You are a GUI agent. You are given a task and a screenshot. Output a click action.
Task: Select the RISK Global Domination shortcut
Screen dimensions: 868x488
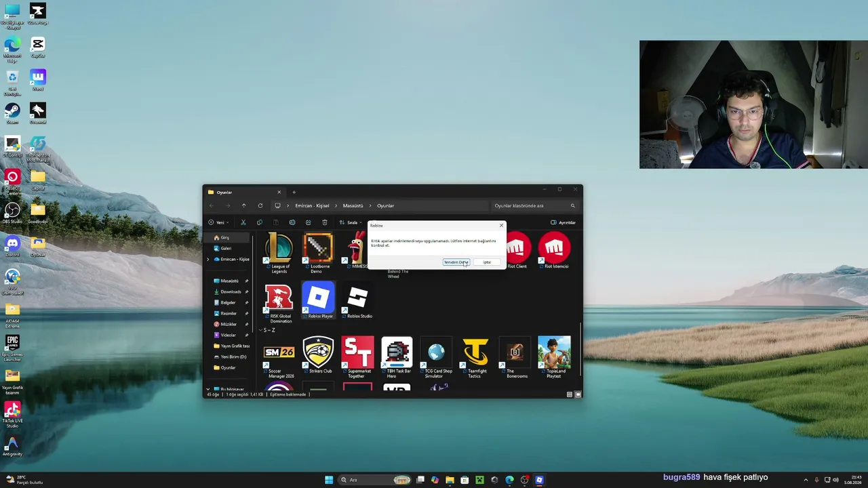279,302
